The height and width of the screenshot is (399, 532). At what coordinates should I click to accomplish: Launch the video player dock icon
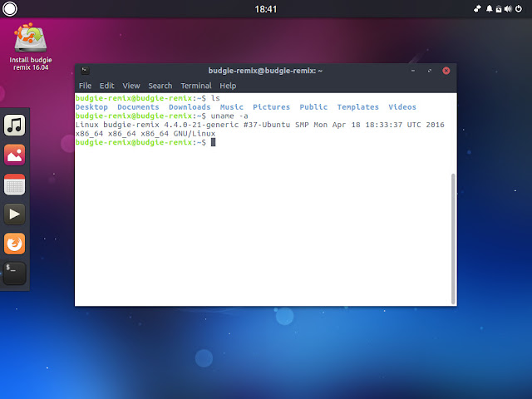[x=15, y=214]
